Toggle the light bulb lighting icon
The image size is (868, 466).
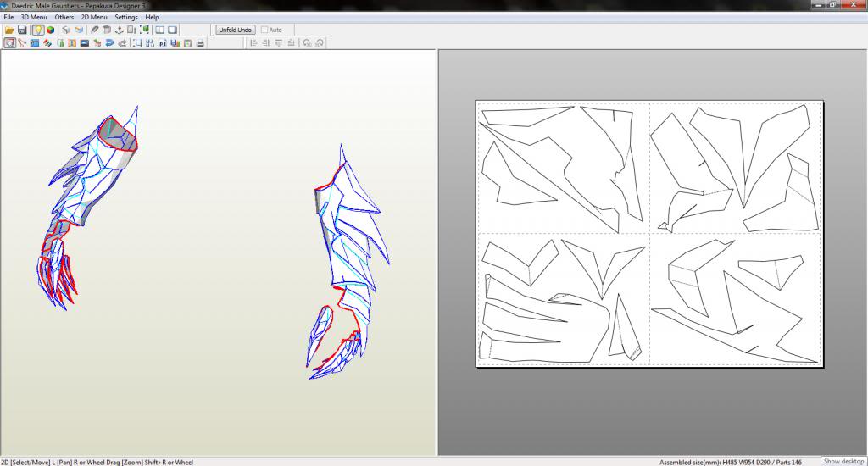37,30
